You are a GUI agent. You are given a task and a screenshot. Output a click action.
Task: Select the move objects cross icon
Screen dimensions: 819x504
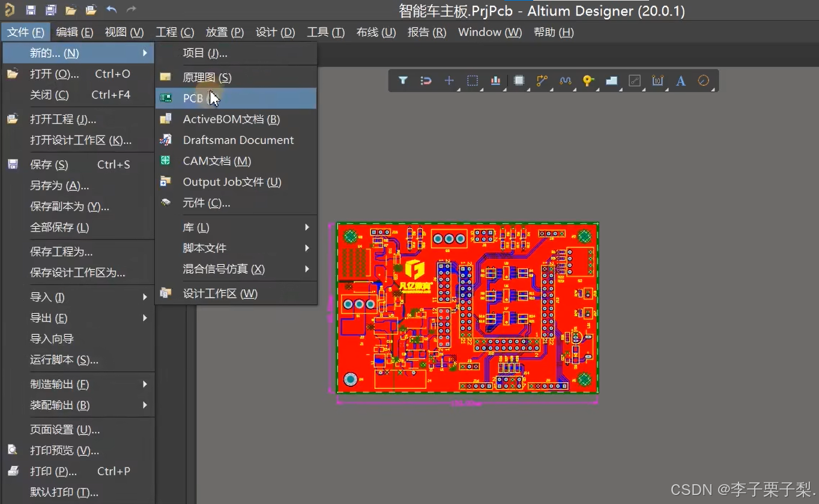449,80
